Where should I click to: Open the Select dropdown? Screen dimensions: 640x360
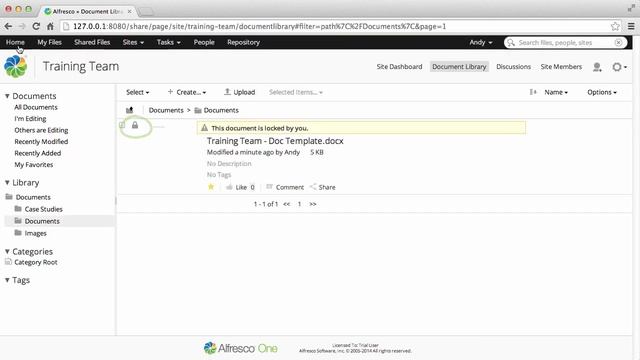(x=138, y=92)
